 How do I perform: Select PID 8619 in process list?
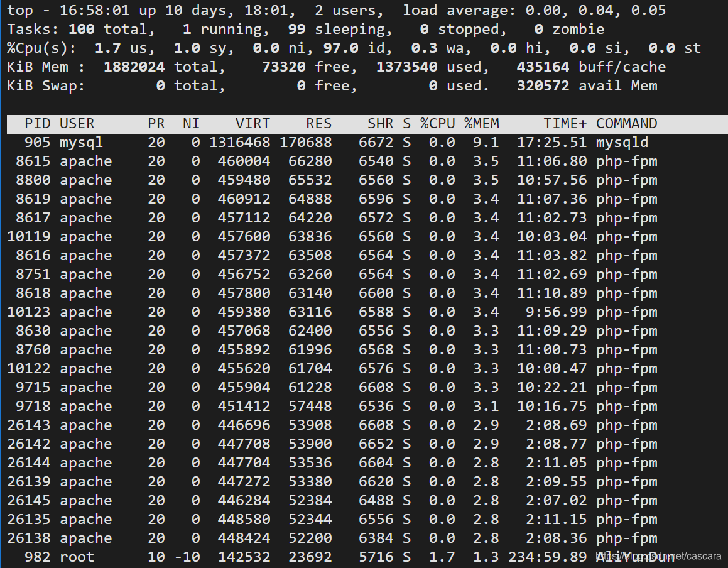pyautogui.click(x=33, y=199)
